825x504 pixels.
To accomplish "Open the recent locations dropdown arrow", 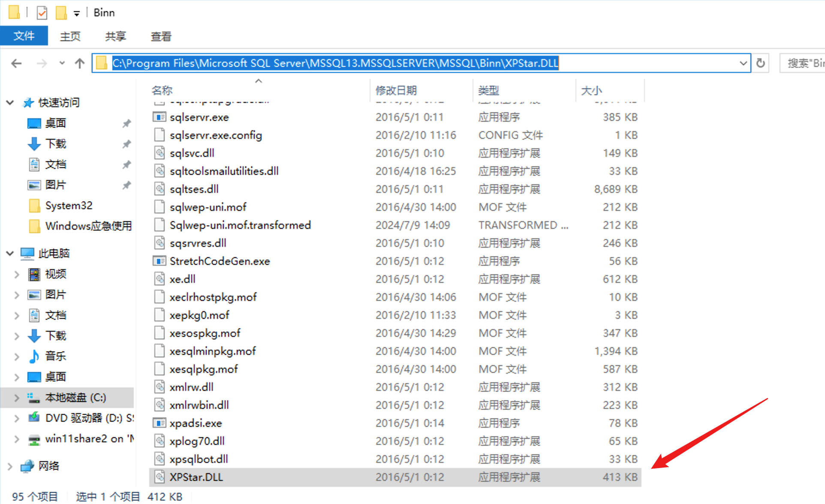I will (x=62, y=63).
